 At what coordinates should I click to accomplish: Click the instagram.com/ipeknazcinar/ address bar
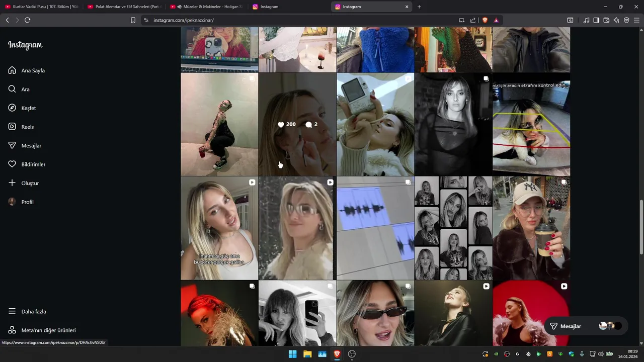(x=302, y=20)
